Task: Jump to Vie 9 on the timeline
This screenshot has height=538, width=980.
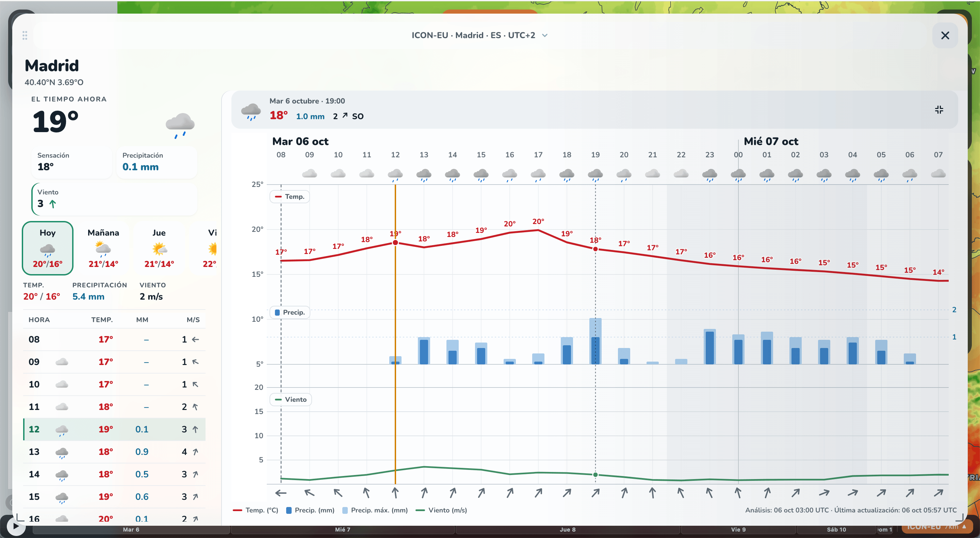Action: pyautogui.click(x=738, y=529)
